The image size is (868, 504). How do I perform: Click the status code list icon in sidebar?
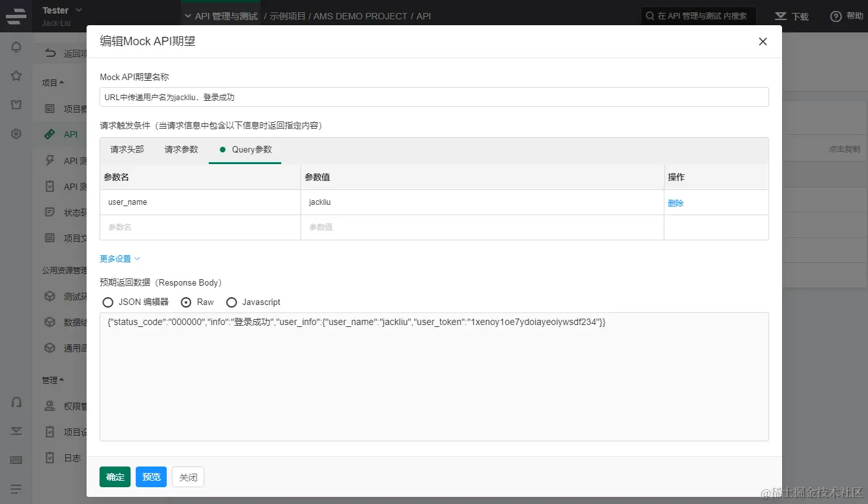click(x=49, y=212)
